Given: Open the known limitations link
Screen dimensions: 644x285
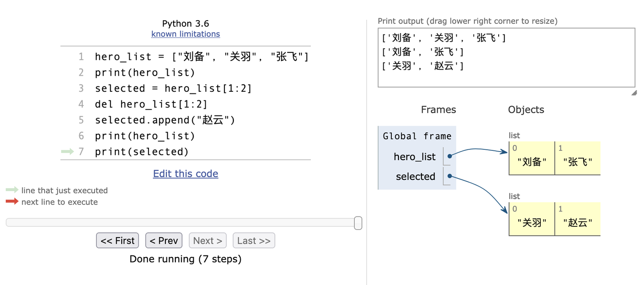Looking at the screenshot, I should tap(186, 34).
